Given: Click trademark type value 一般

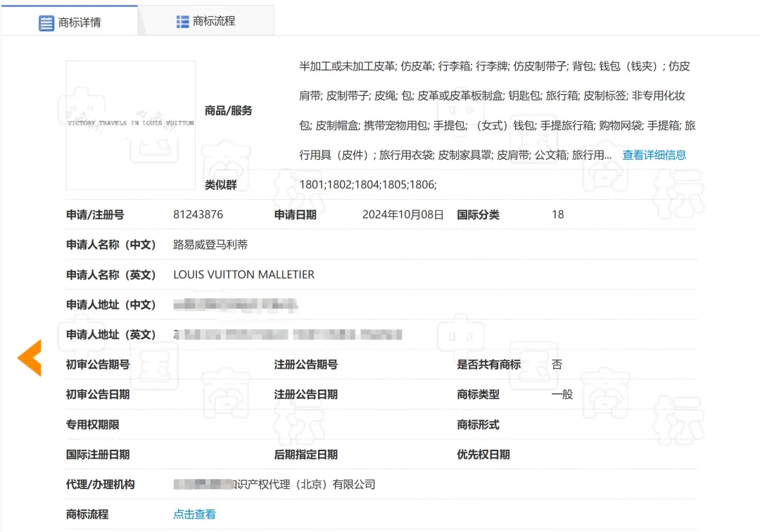Looking at the screenshot, I should tap(562, 394).
